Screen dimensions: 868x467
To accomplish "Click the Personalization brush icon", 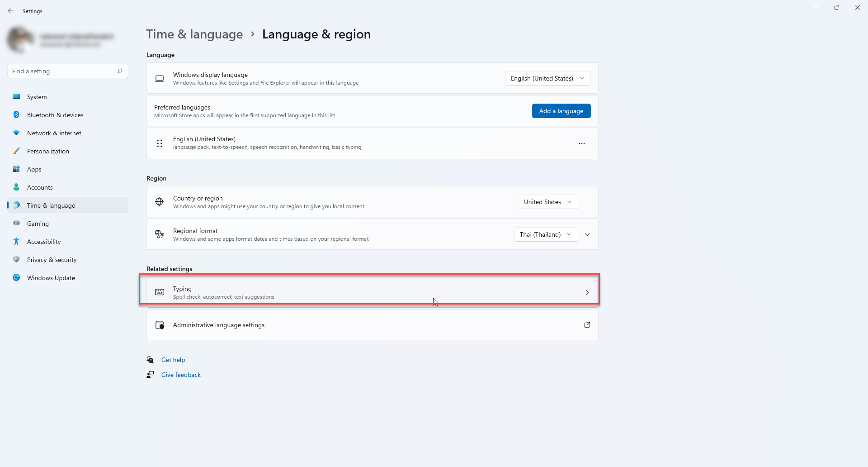I will pyautogui.click(x=16, y=151).
